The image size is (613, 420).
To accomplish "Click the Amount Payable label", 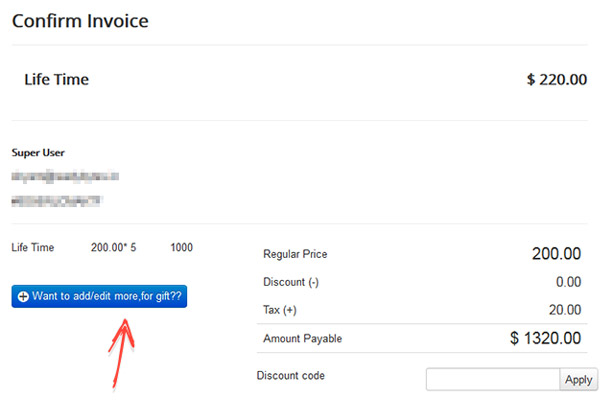I will 302,339.
